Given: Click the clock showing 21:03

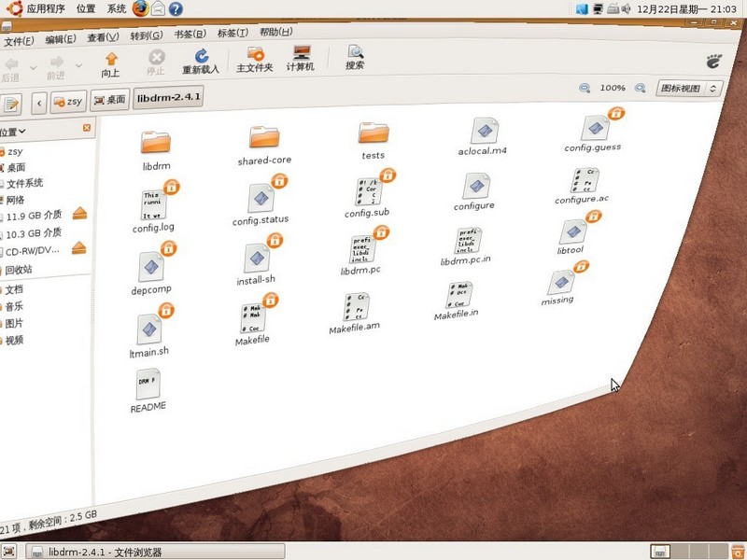Looking at the screenshot, I should click(686, 9).
